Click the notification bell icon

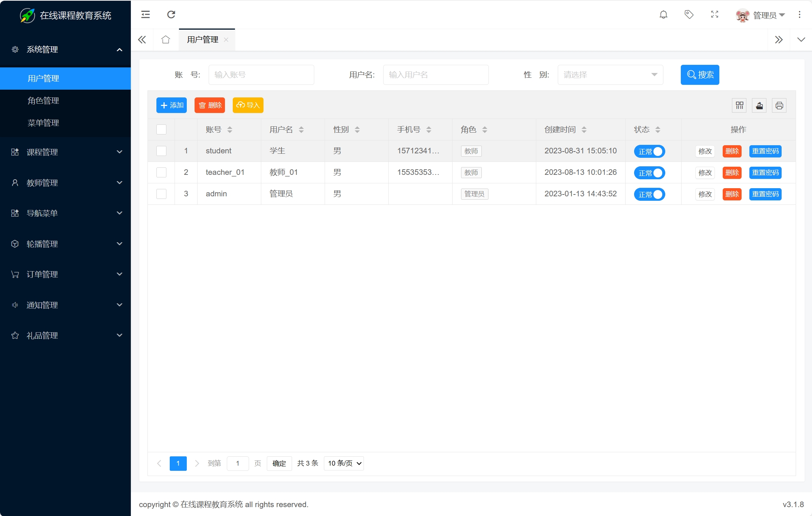point(663,15)
